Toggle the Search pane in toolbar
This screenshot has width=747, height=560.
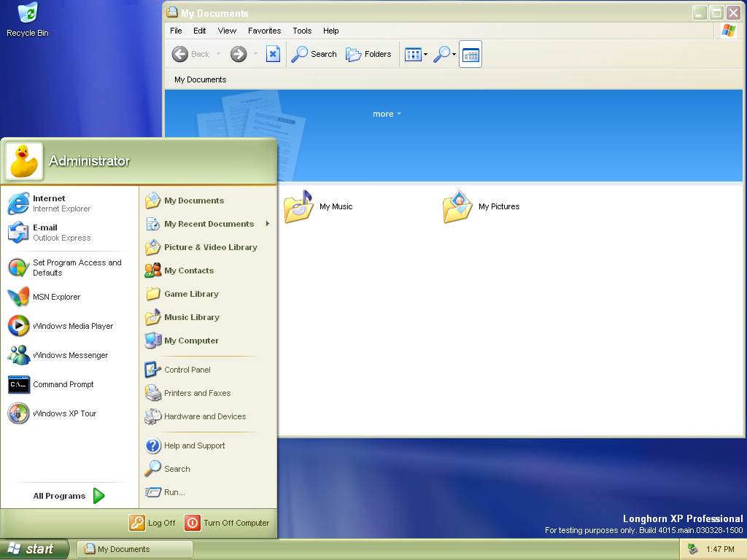pos(314,54)
